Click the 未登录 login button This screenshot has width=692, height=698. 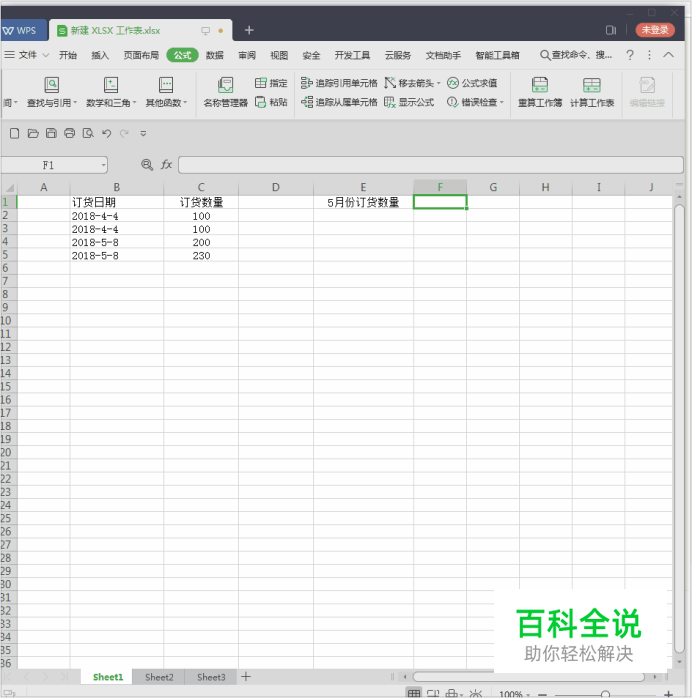coord(655,30)
